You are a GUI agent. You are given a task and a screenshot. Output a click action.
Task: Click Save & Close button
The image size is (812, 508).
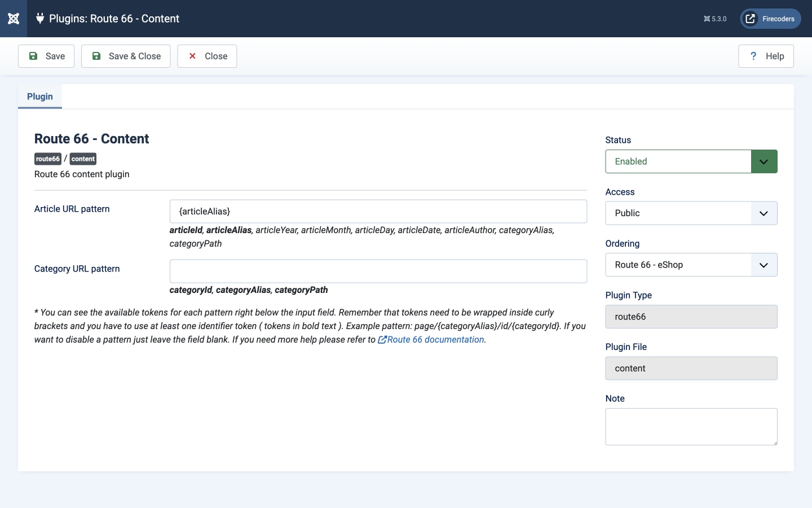[126, 56]
